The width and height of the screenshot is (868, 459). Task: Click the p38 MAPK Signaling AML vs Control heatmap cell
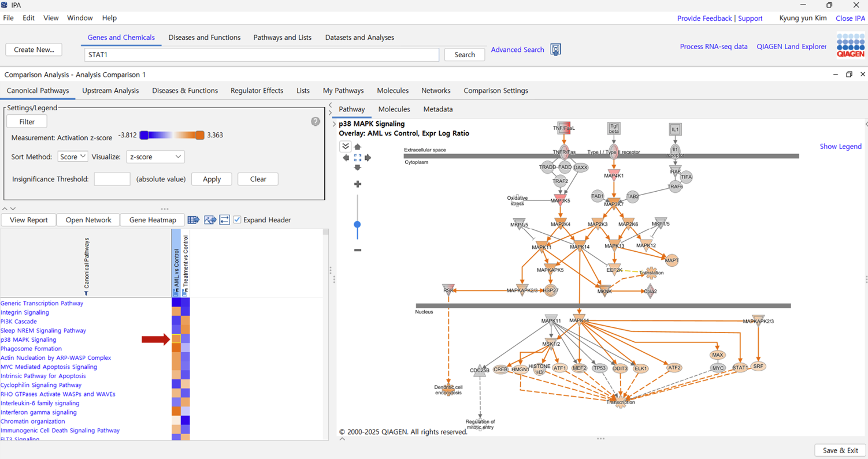click(x=176, y=339)
